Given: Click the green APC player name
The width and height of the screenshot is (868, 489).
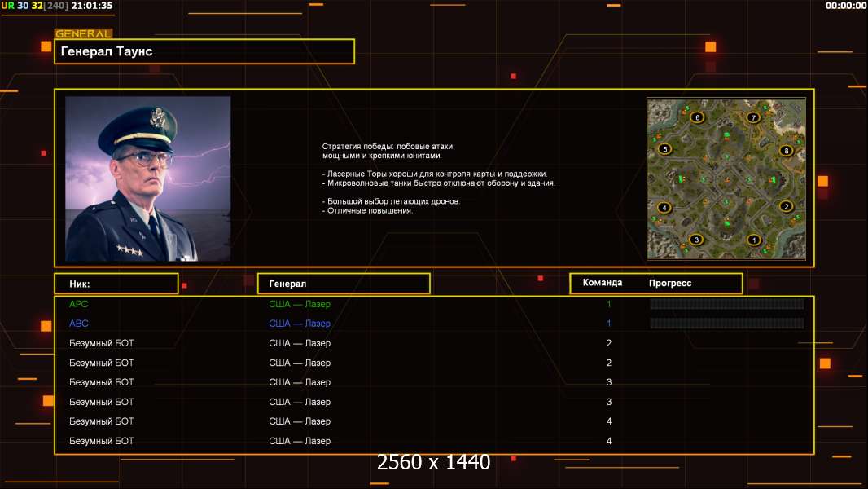Looking at the screenshot, I should coord(78,304).
